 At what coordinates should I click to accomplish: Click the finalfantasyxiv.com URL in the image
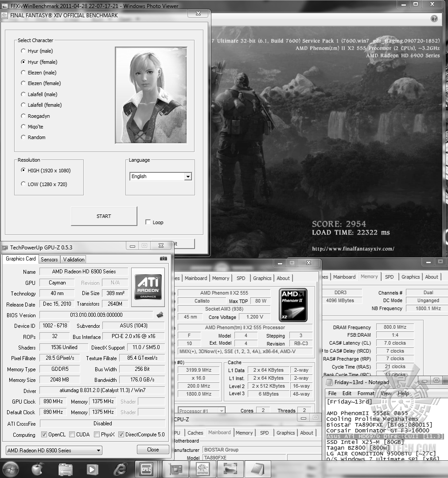pyautogui.click(x=353, y=249)
